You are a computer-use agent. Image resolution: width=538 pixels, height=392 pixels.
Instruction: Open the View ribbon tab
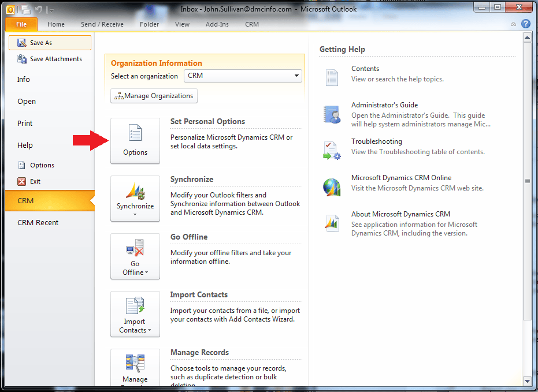pyautogui.click(x=182, y=24)
